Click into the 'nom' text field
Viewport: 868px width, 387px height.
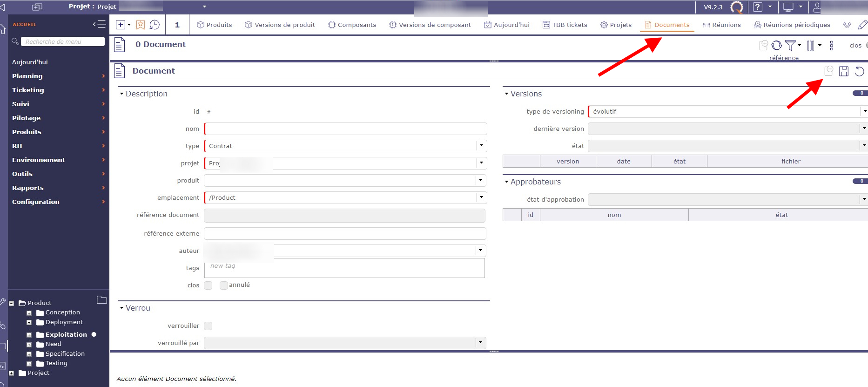[345, 129]
